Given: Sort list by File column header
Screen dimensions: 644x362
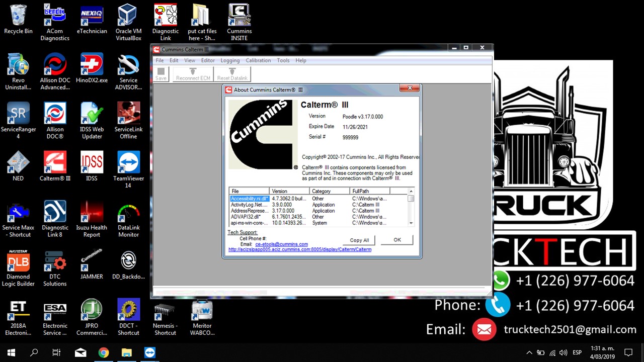Looking at the screenshot, I should click(250, 191).
